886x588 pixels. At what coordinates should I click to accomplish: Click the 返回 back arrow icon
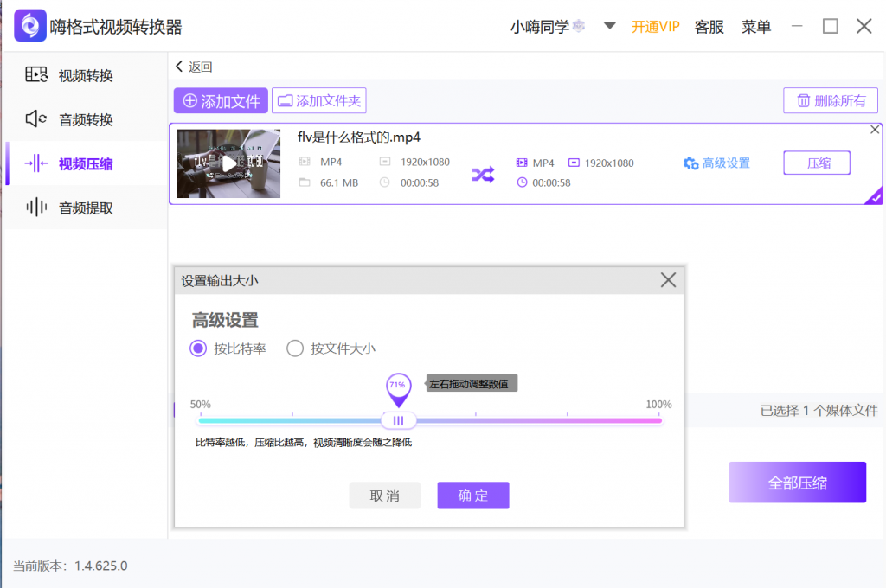180,66
